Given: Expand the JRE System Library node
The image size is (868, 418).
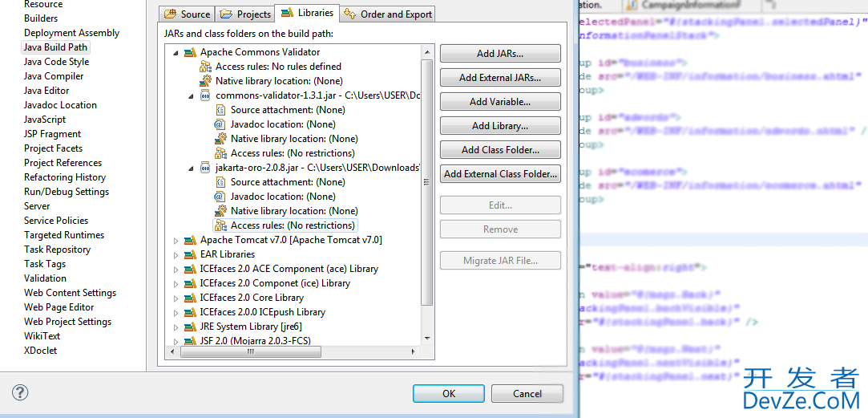Looking at the screenshot, I should 176,327.
